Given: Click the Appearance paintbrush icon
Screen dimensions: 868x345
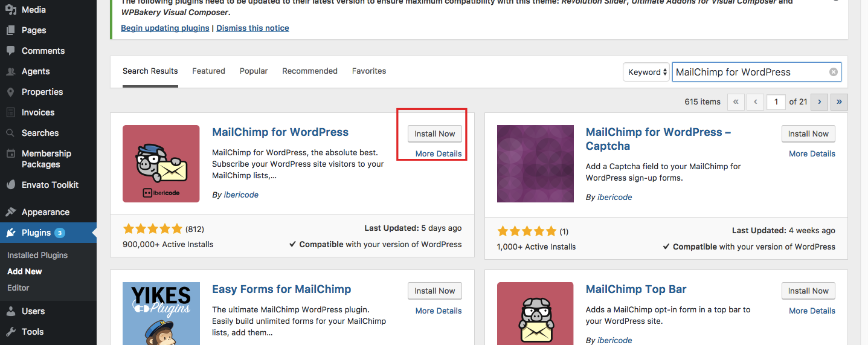Looking at the screenshot, I should pos(10,212).
